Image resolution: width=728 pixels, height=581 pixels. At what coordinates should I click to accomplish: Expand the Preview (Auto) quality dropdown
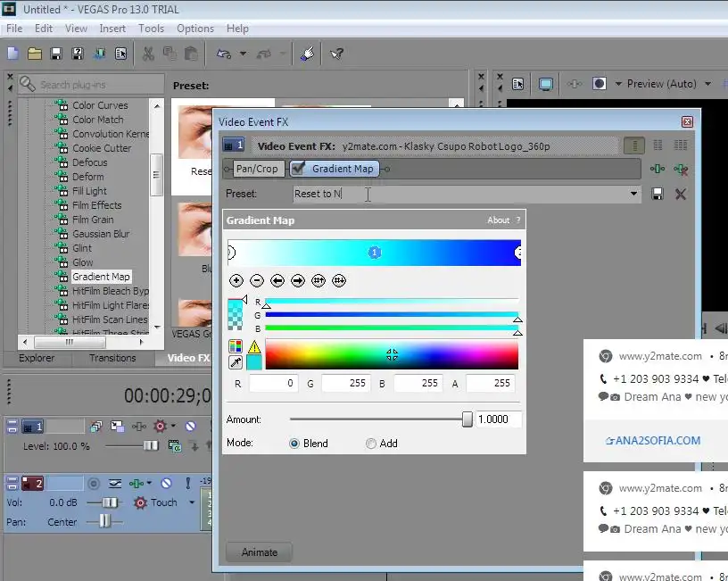(x=707, y=84)
